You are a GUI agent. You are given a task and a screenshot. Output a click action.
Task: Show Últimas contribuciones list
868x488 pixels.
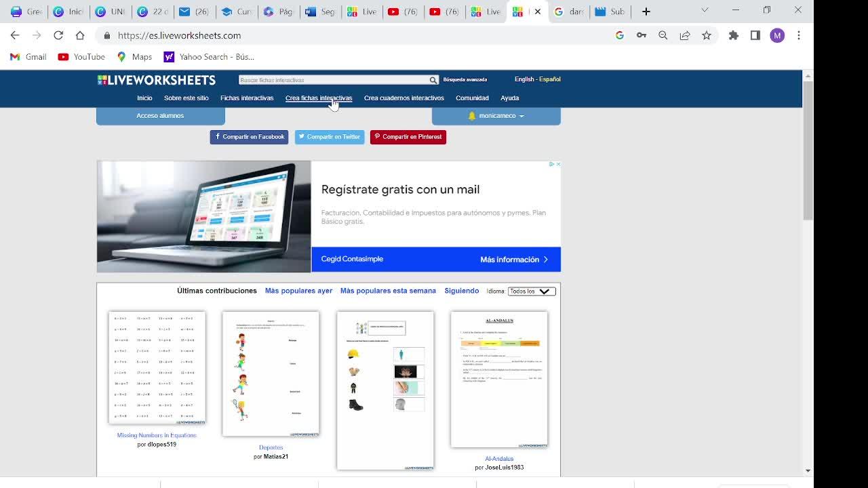pyautogui.click(x=217, y=291)
